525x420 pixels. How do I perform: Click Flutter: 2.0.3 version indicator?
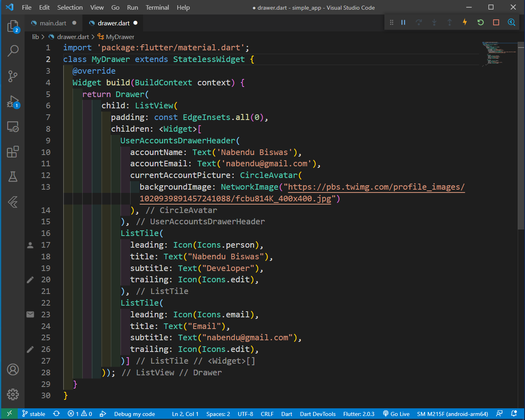[359, 414]
